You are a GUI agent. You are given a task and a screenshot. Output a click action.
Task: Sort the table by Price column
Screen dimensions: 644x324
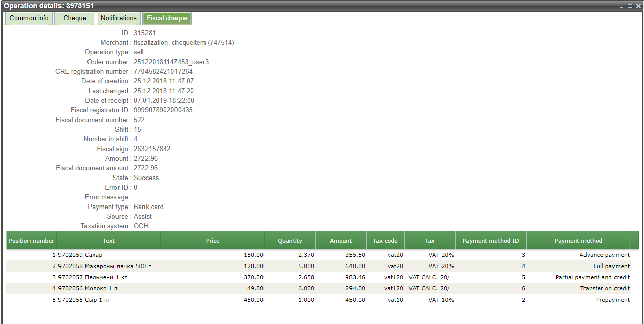click(213, 241)
